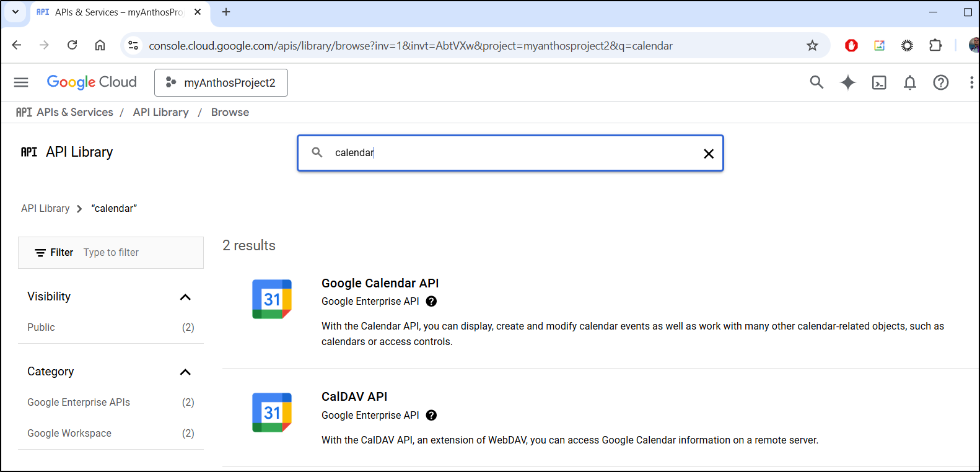This screenshot has width=980, height=472.
Task: Clear the calendar search with X icon
Action: (709, 154)
